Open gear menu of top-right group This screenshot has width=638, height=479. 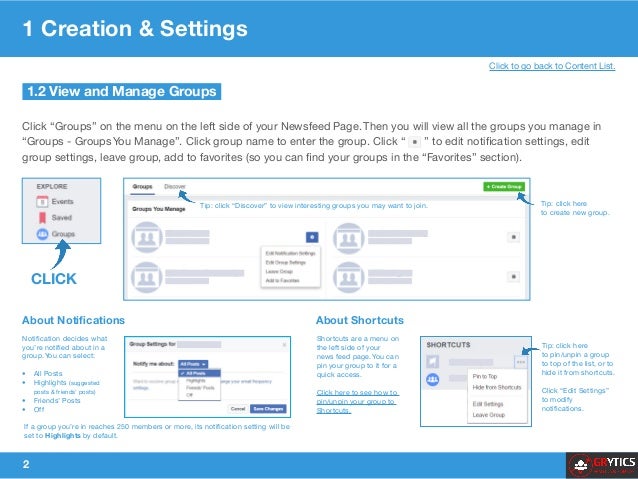coord(513,237)
